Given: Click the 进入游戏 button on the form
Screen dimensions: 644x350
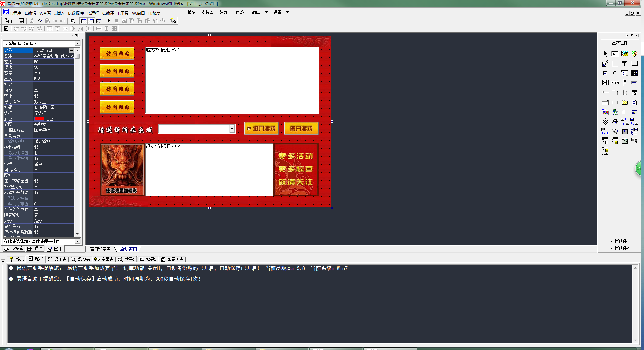Looking at the screenshot, I should point(261,128).
